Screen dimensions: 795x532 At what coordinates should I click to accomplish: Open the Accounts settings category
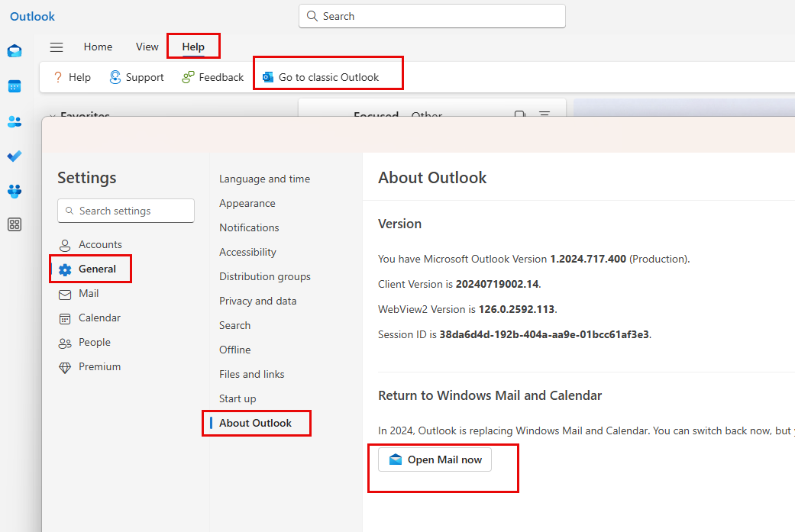click(99, 244)
